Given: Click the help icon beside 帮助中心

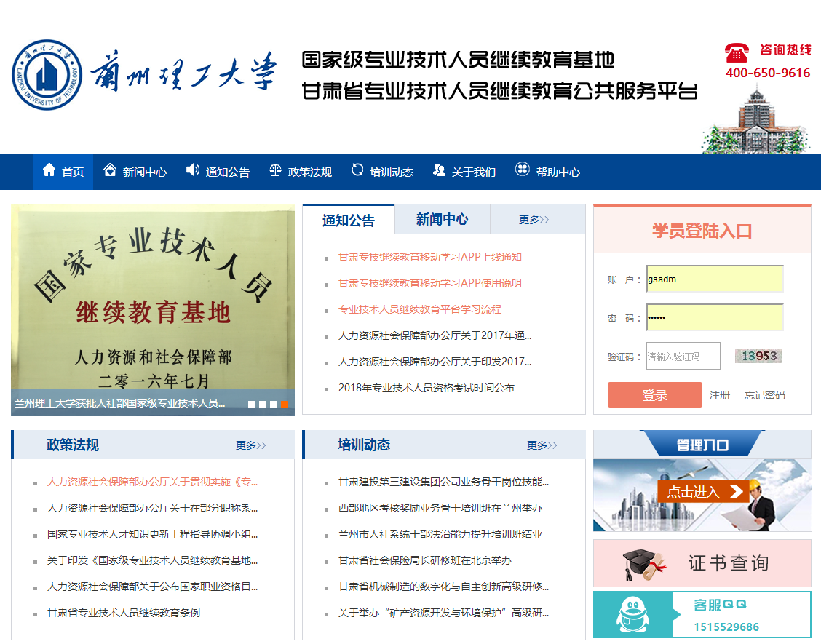Looking at the screenshot, I should (x=523, y=169).
